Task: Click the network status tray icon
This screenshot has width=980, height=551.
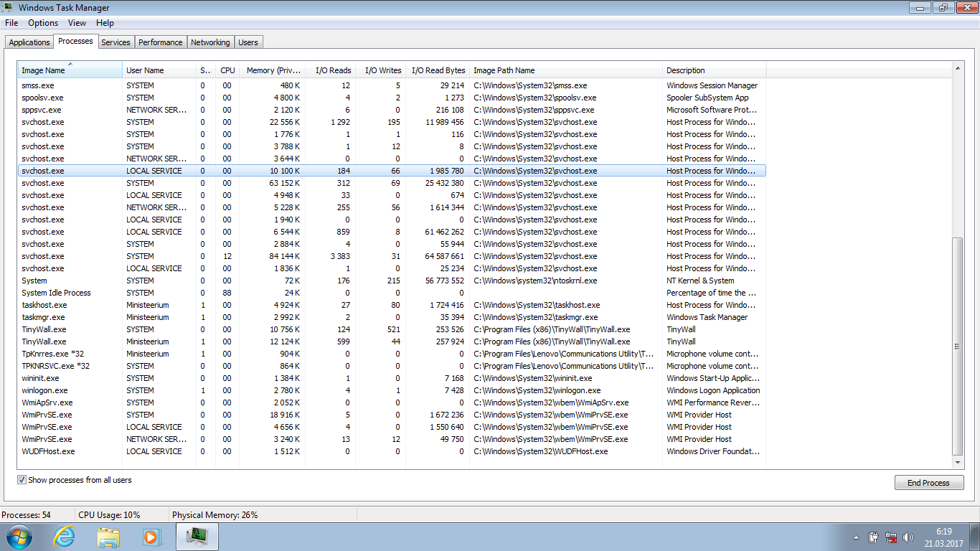Action: (891, 537)
